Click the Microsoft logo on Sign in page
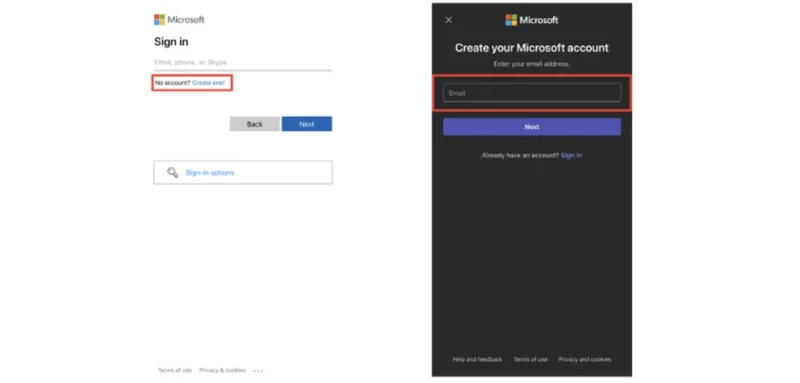This screenshot has width=800, height=383. [x=179, y=20]
